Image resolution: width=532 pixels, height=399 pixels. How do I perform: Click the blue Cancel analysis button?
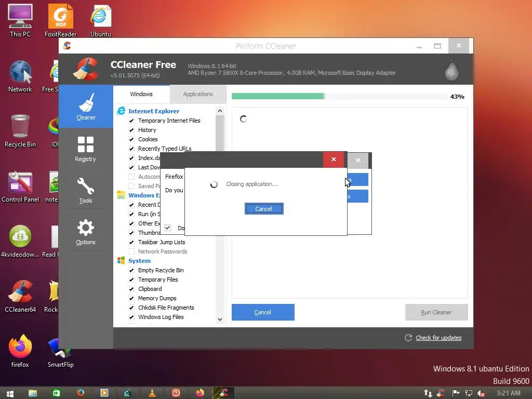click(263, 312)
